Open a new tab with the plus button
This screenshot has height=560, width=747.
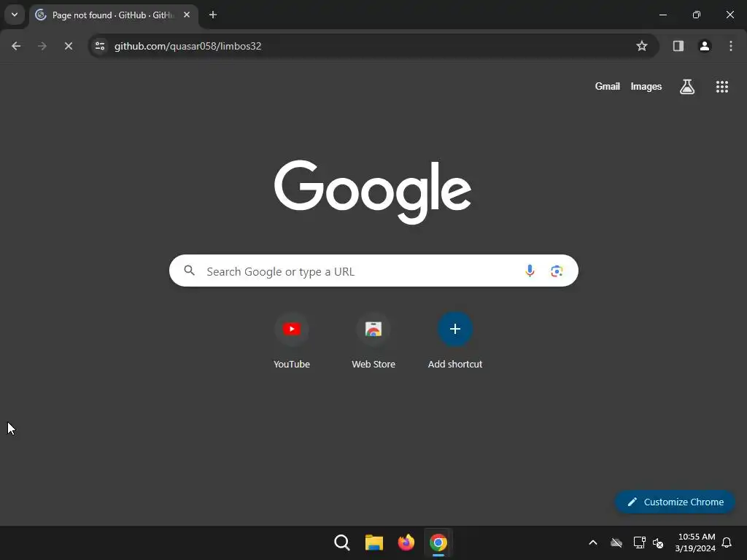coord(213,15)
